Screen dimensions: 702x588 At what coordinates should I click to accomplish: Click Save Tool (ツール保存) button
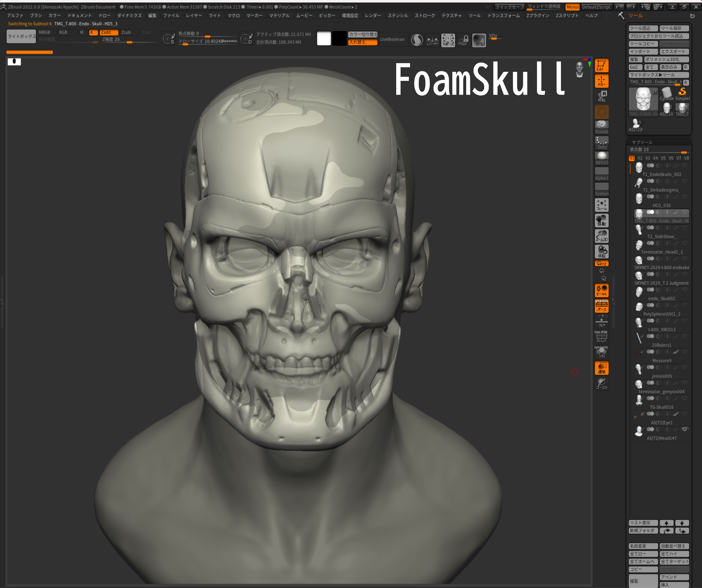[x=674, y=28]
